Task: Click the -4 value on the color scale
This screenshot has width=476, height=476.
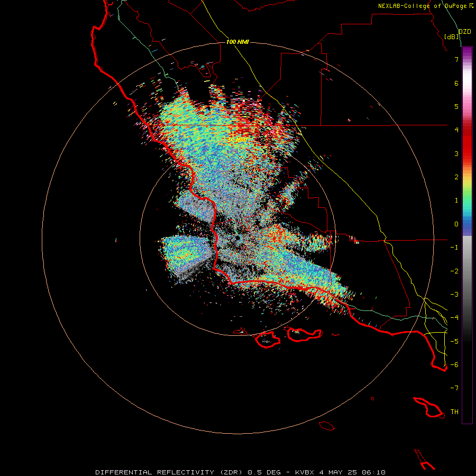Action: tap(454, 318)
